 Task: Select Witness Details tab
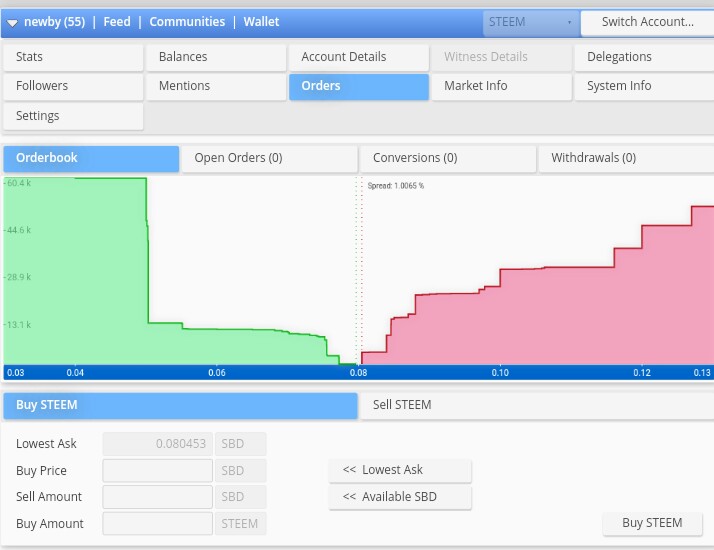coord(502,57)
